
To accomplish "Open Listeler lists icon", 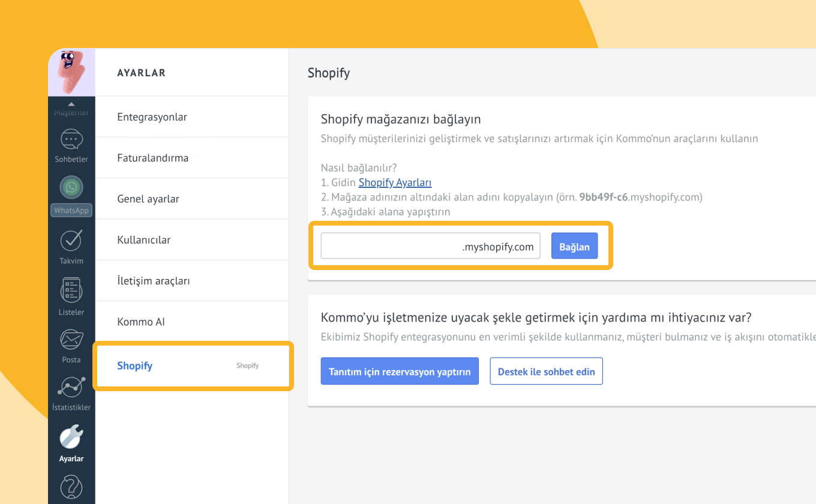I will point(71,291).
